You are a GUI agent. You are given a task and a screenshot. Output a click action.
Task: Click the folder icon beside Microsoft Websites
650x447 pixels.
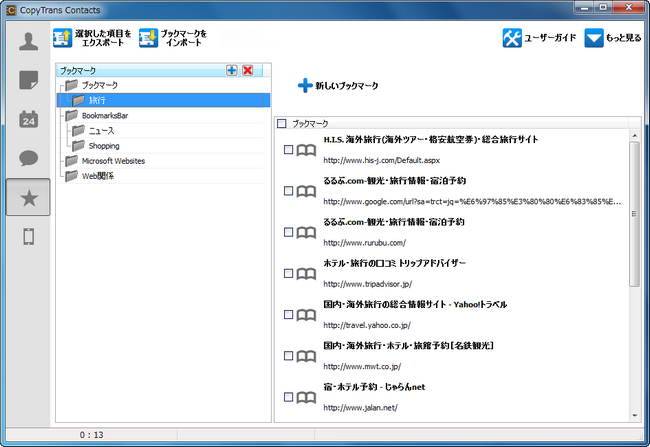pyautogui.click(x=71, y=160)
